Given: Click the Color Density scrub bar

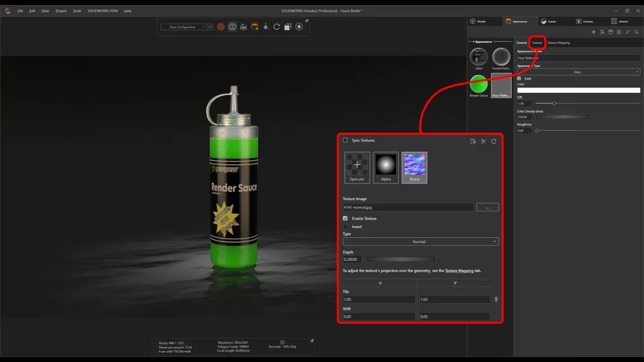Looking at the screenshot, I should coord(562,117).
